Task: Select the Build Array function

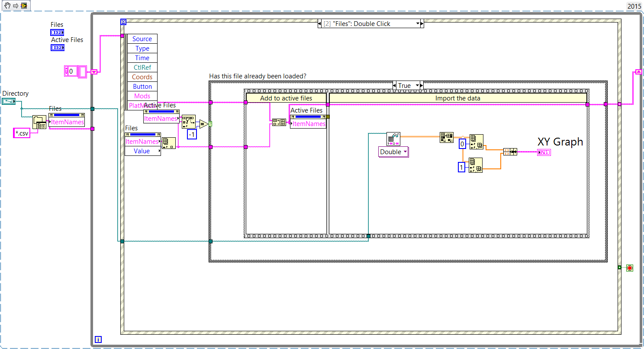Action: pos(279,123)
